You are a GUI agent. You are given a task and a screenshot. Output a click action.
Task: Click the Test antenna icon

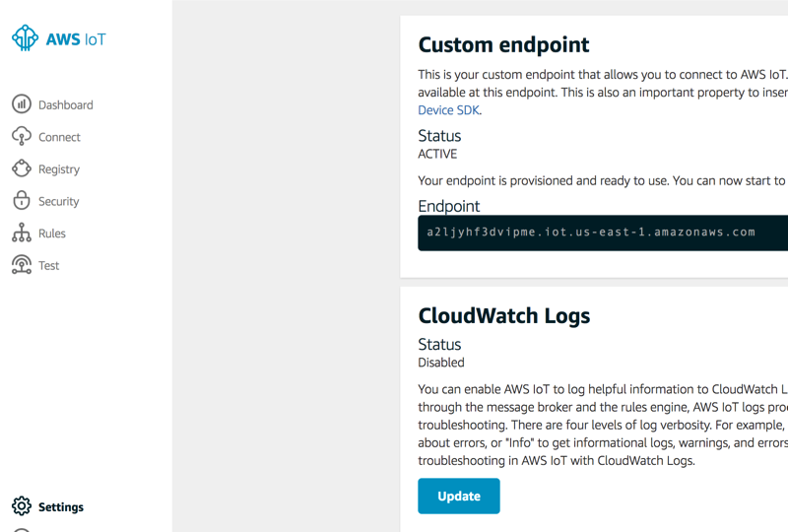[x=22, y=265]
